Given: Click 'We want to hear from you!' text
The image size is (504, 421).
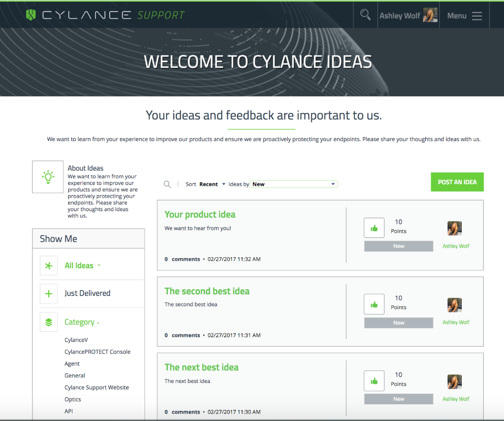Looking at the screenshot, I should click(198, 228).
